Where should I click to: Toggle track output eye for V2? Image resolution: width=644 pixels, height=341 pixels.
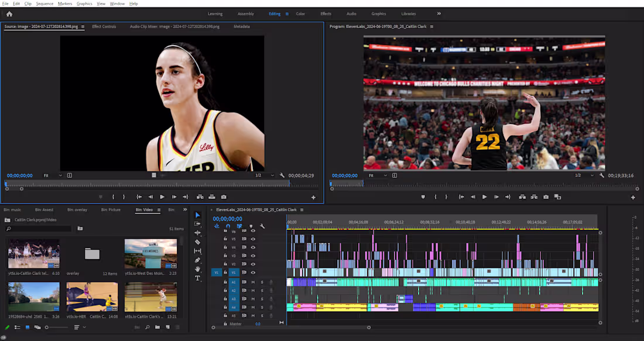point(253,264)
